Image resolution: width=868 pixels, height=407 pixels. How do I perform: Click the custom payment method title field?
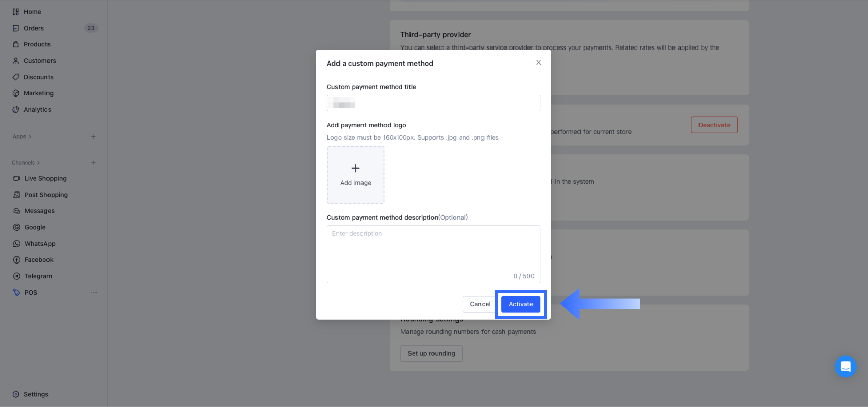433,103
